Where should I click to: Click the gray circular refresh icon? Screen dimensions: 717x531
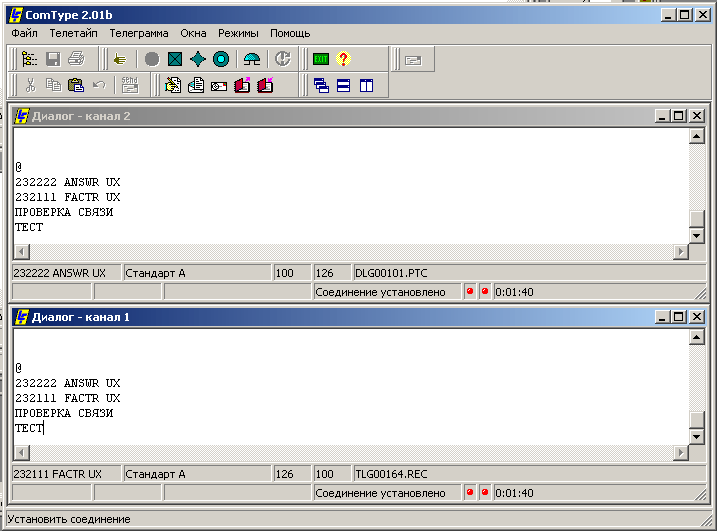[x=283, y=59]
